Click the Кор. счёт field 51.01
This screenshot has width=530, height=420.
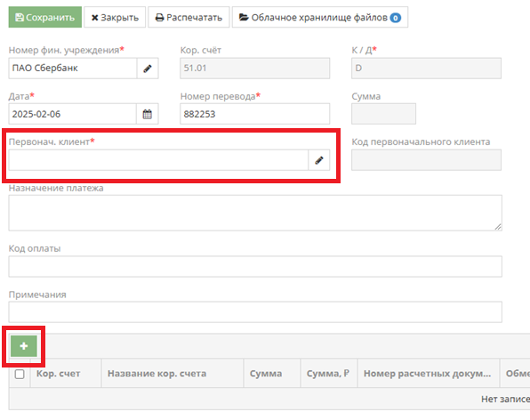(x=255, y=69)
